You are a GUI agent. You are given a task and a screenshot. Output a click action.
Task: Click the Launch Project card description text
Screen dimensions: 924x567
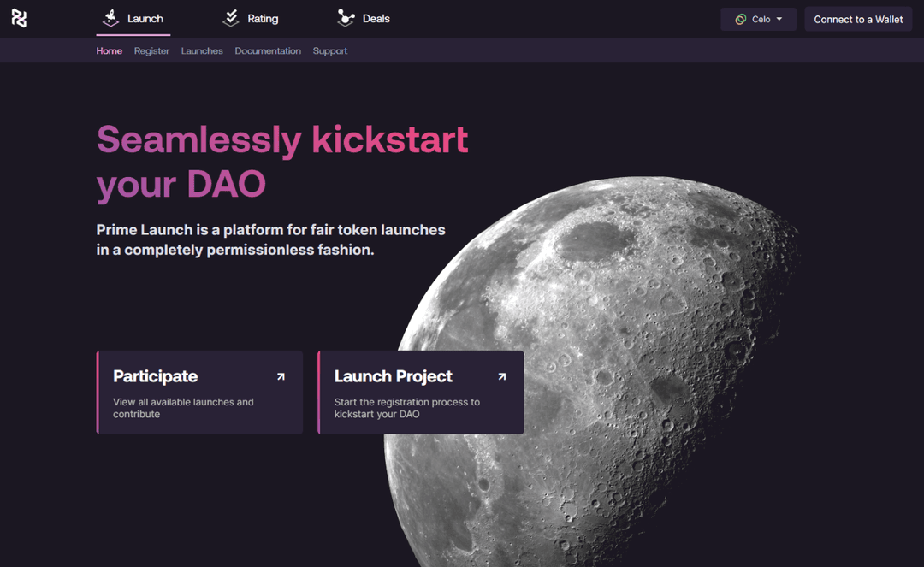click(x=406, y=408)
